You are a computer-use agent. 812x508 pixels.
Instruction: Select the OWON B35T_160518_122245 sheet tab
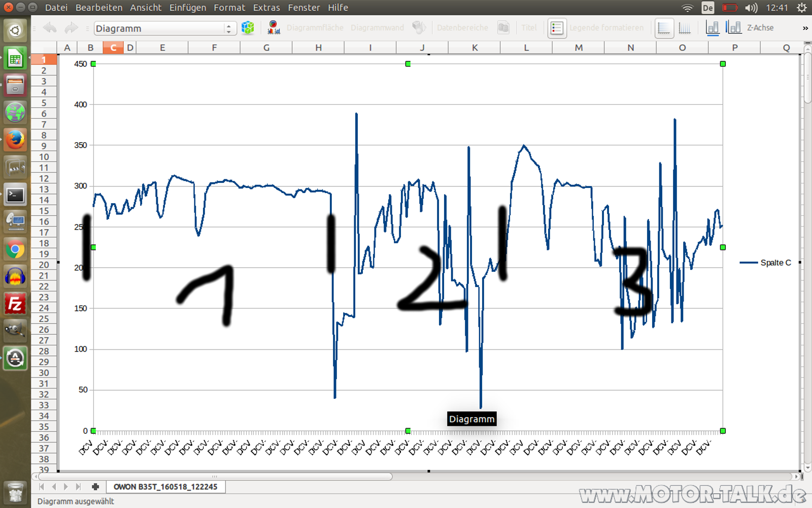pyautogui.click(x=165, y=487)
